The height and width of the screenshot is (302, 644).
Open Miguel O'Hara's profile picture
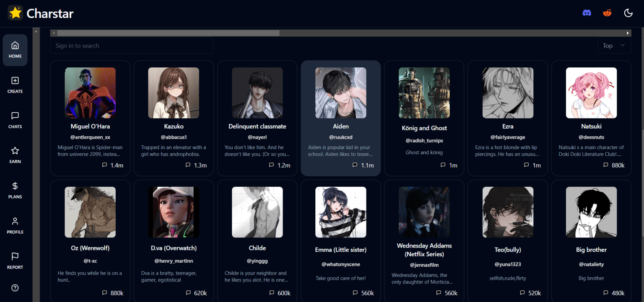click(90, 93)
